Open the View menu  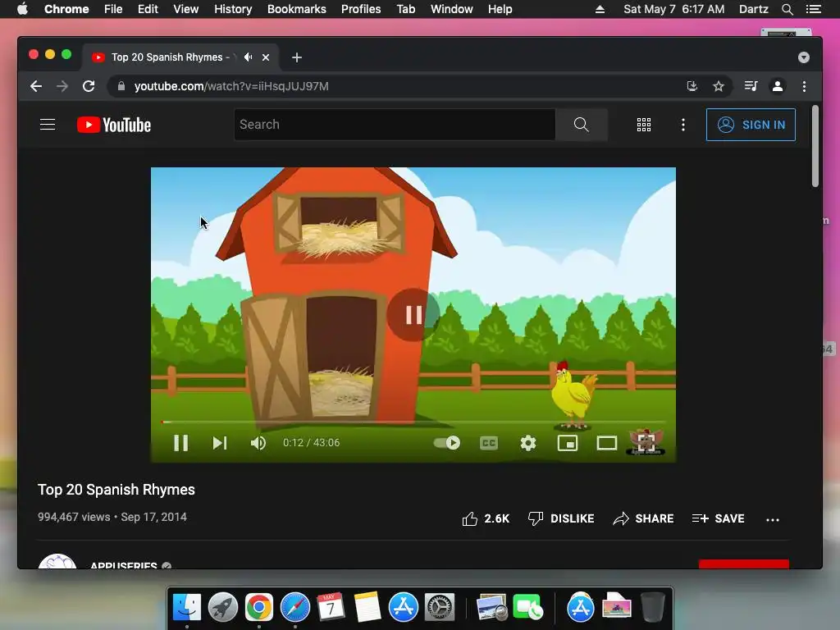click(186, 9)
